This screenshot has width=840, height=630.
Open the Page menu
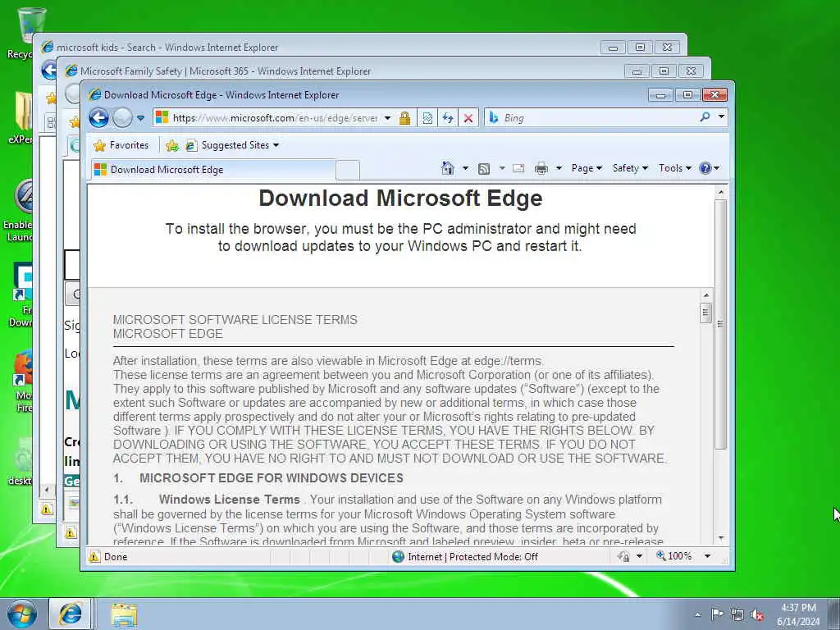(x=587, y=168)
